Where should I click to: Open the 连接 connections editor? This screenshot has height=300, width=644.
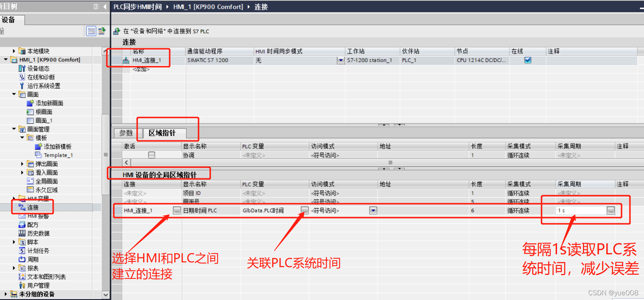[33, 208]
